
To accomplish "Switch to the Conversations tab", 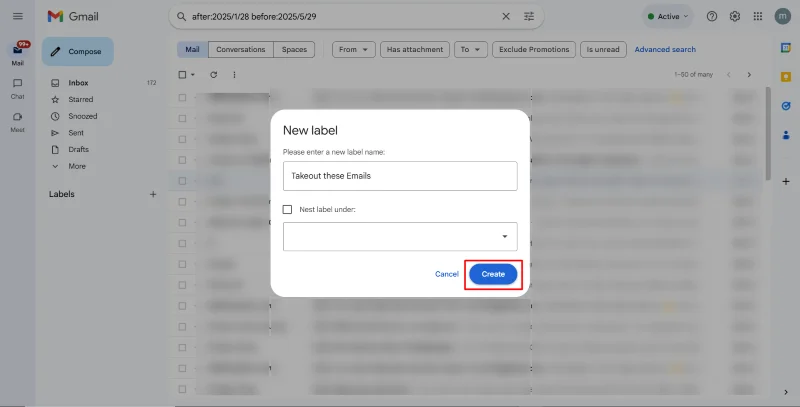I will [241, 49].
